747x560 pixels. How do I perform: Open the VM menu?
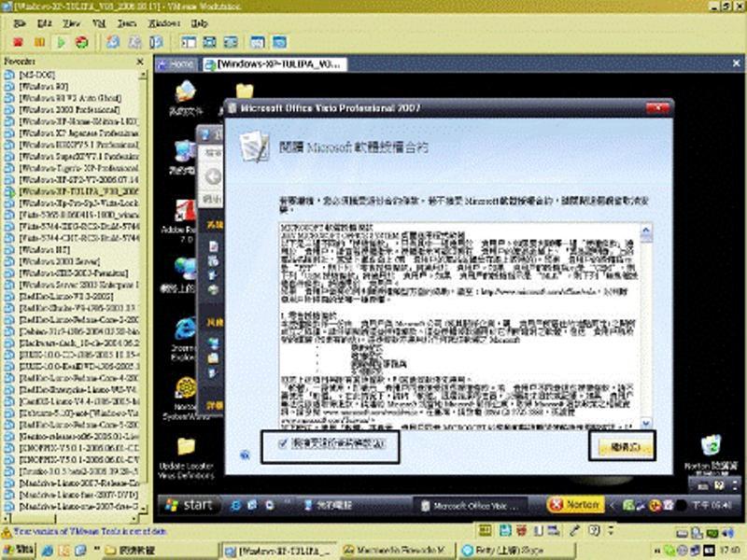pyautogui.click(x=99, y=22)
